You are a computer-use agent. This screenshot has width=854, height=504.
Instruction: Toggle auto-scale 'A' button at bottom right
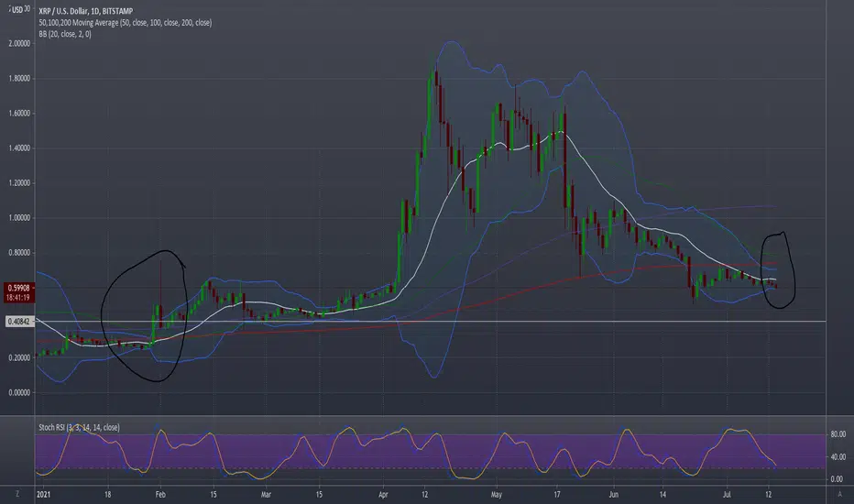tap(840, 494)
